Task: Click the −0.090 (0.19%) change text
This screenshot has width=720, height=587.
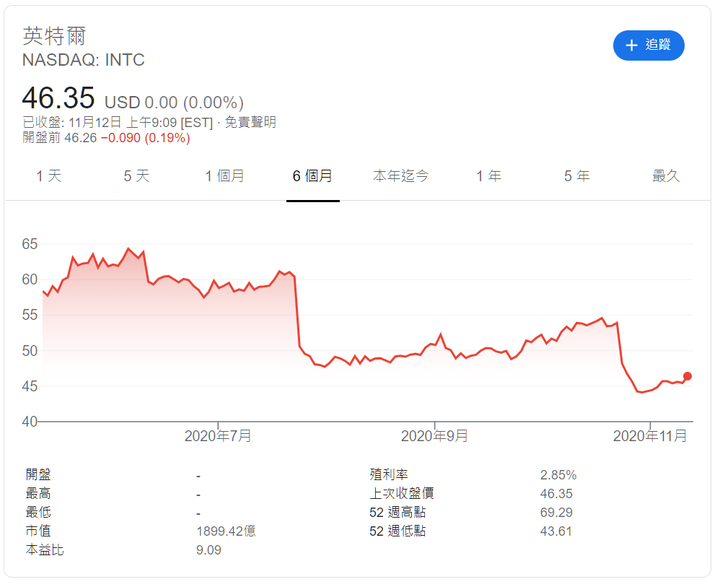Action: coord(146,138)
